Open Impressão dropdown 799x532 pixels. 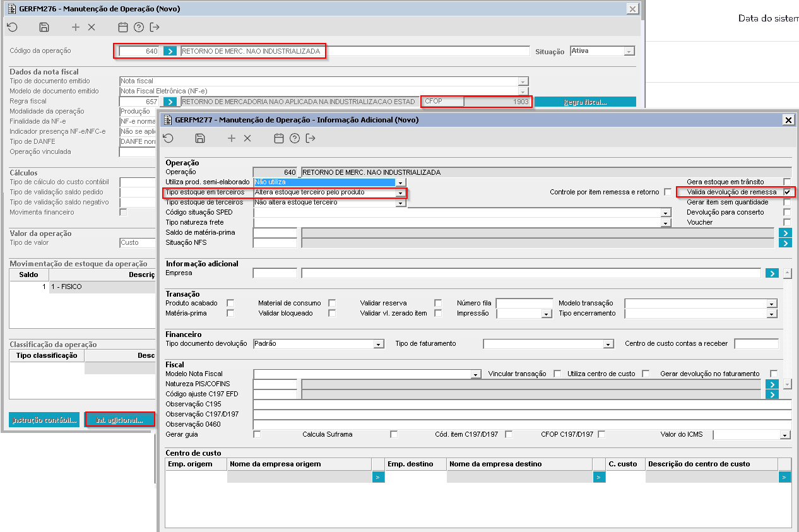(547, 314)
